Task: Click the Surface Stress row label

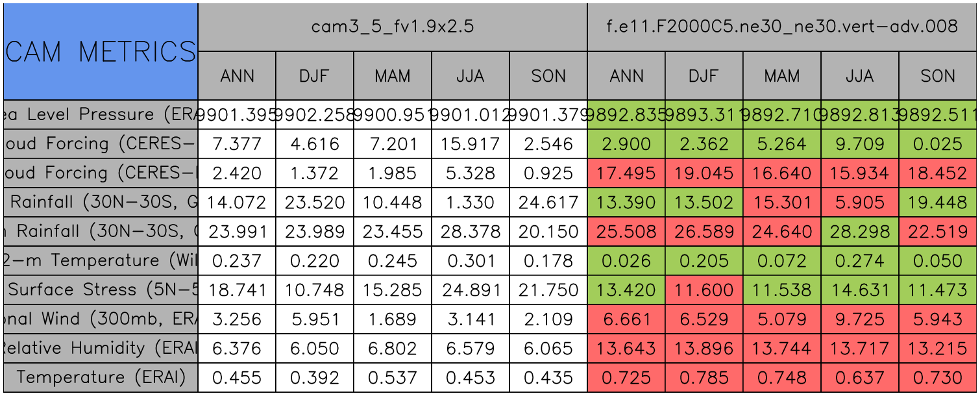Action: point(100,290)
